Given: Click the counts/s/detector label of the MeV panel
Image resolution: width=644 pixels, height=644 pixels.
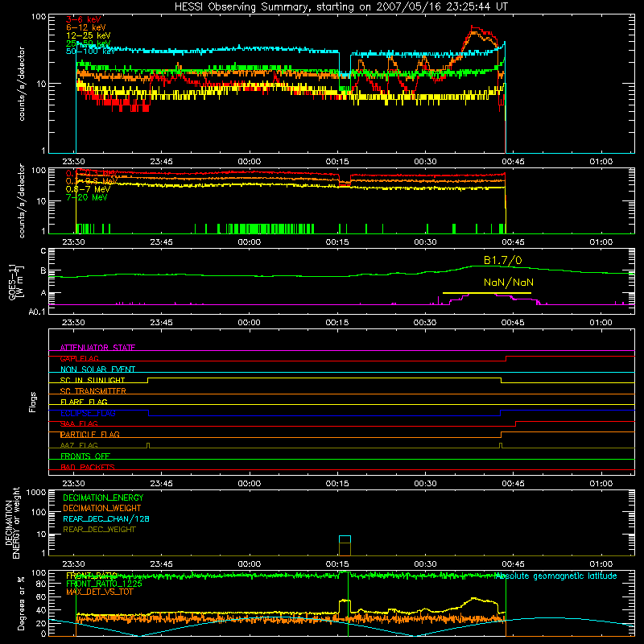Looking at the screenshot, I should click(x=22, y=200).
